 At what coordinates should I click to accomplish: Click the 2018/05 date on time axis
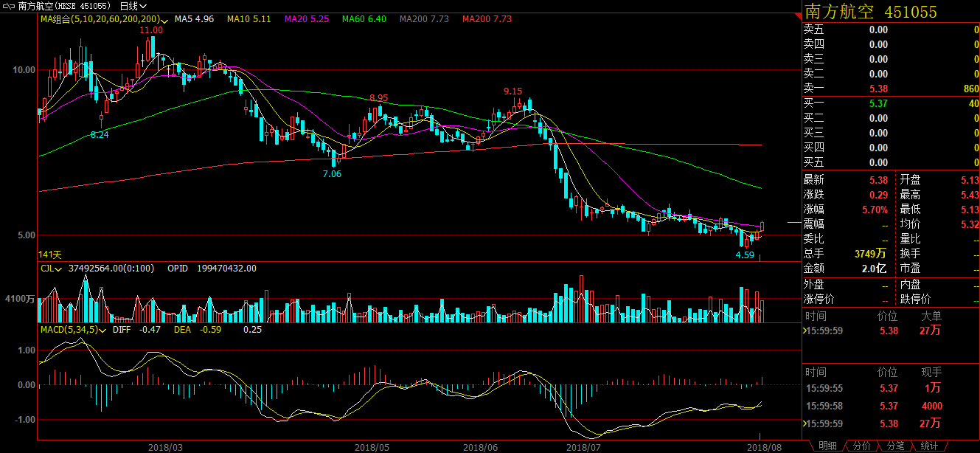(x=371, y=447)
